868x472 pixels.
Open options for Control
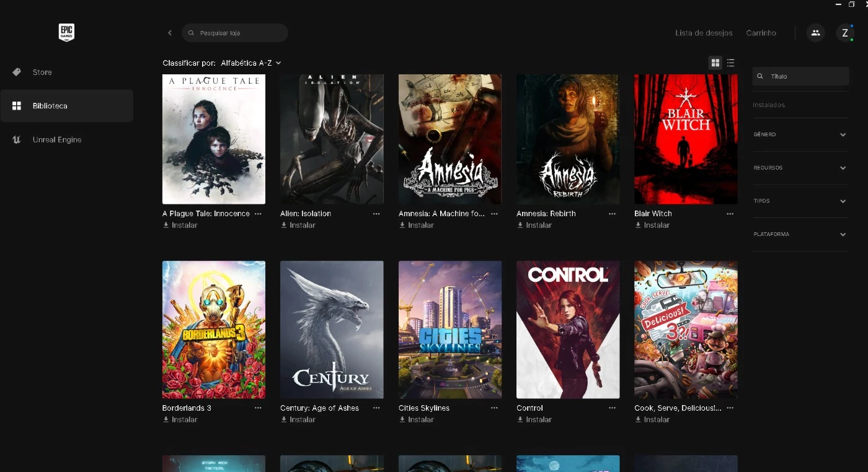(612, 408)
